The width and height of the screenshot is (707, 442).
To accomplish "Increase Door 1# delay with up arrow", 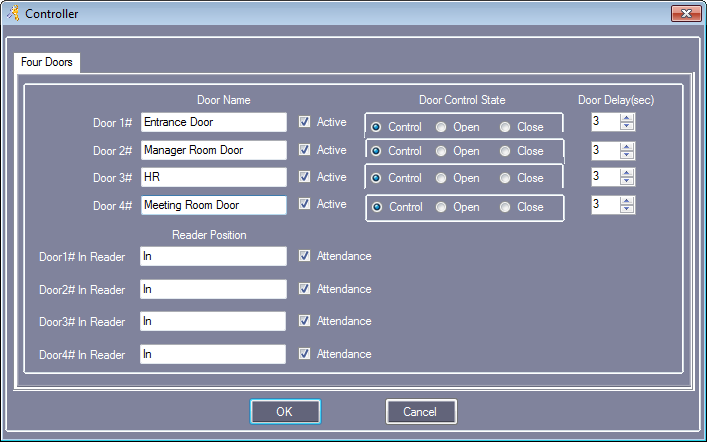I will [627, 118].
